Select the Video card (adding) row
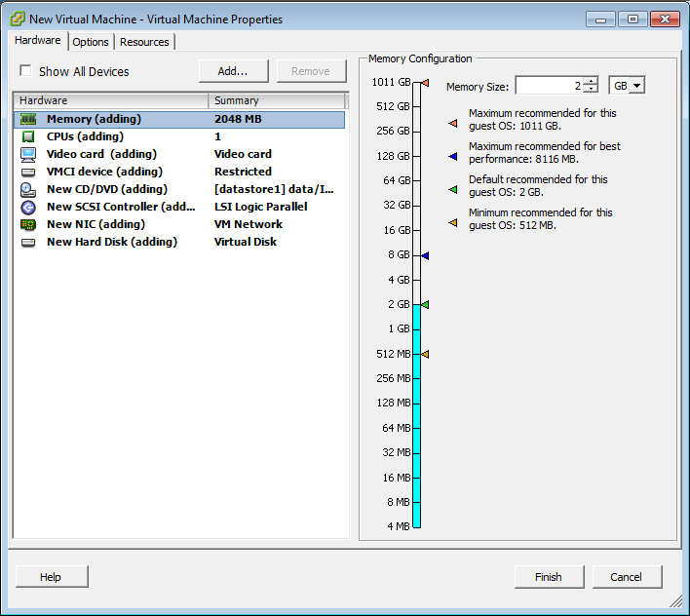This screenshot has width=690, height=616. [179, 154]
